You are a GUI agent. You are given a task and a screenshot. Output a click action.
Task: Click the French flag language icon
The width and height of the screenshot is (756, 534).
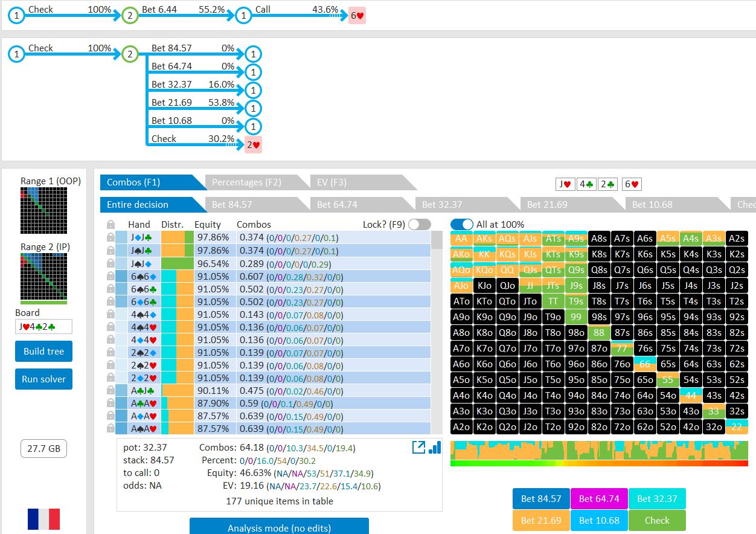click(x=43, y=519)
